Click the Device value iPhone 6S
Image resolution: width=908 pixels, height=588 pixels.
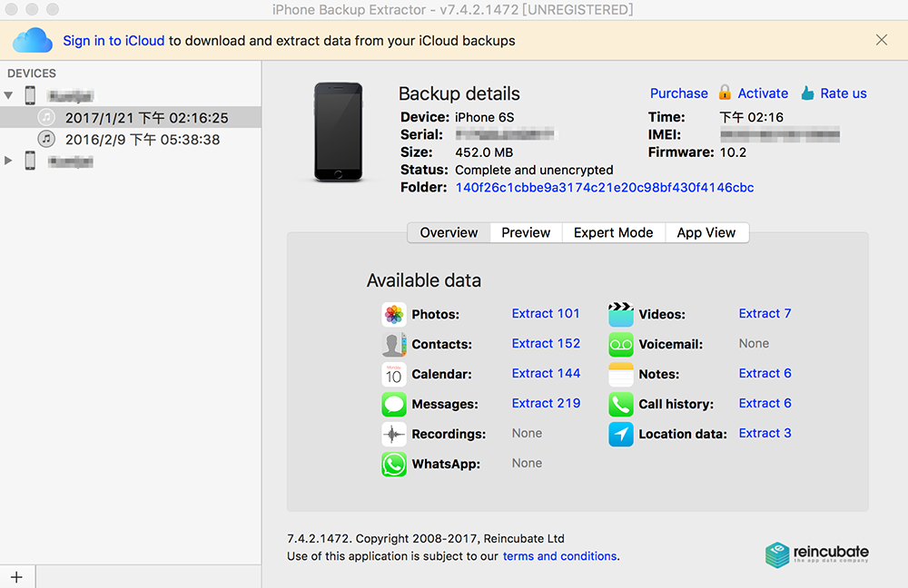click(x=484, y=117)
